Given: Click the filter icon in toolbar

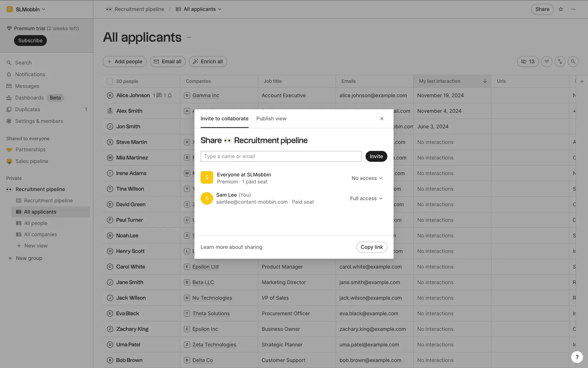Looking at the screenshot, I should pos(547,62).
